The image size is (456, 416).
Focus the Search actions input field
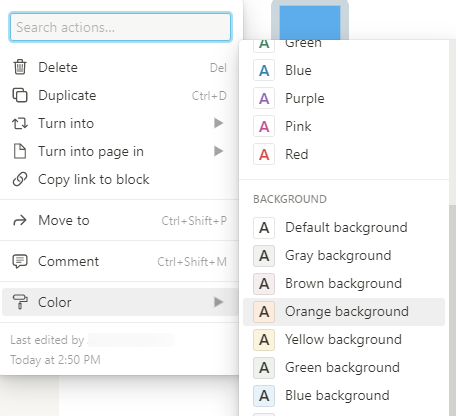coord(120,27)
